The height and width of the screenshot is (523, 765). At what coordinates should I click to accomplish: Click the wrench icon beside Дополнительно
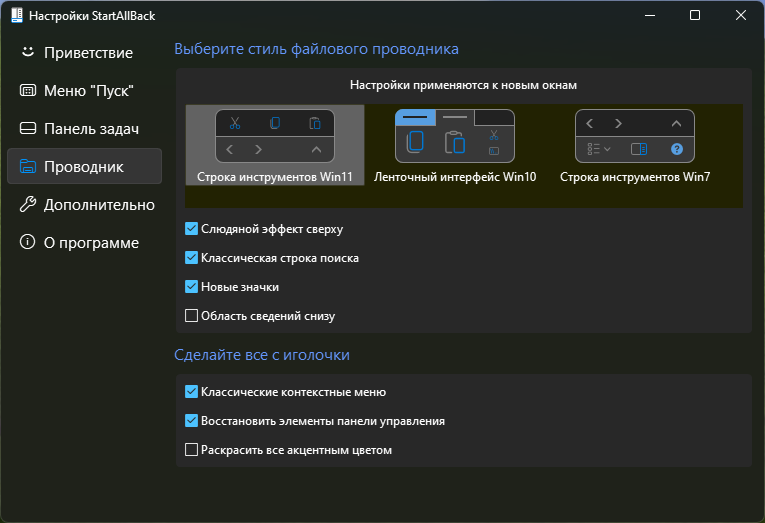[x=27, y=204]
